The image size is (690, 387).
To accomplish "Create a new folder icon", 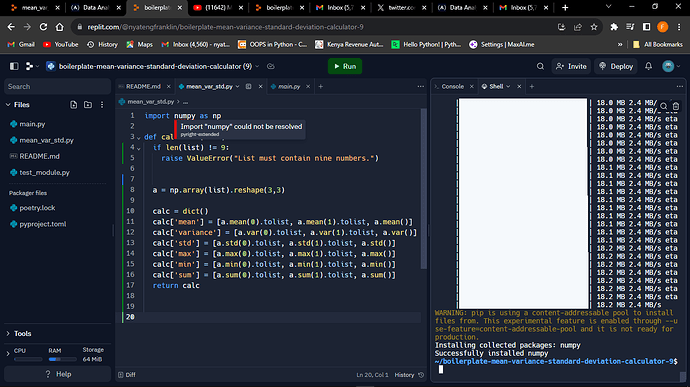I will (88, 105).
